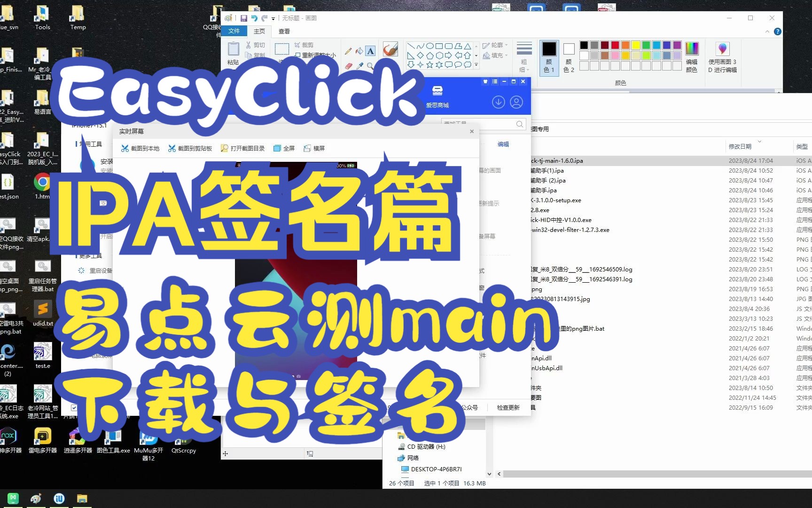Open File Explorer from the taskbar

pos(82,499)
